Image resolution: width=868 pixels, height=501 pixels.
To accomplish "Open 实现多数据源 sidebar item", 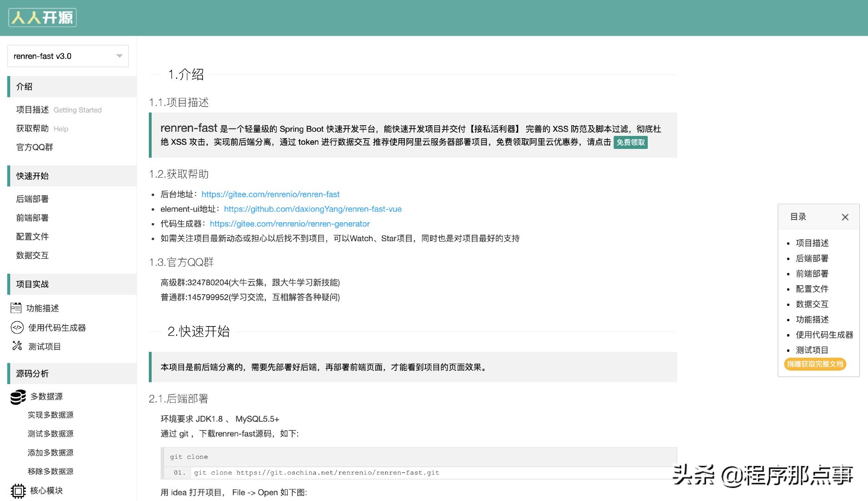I will [51, 415].
